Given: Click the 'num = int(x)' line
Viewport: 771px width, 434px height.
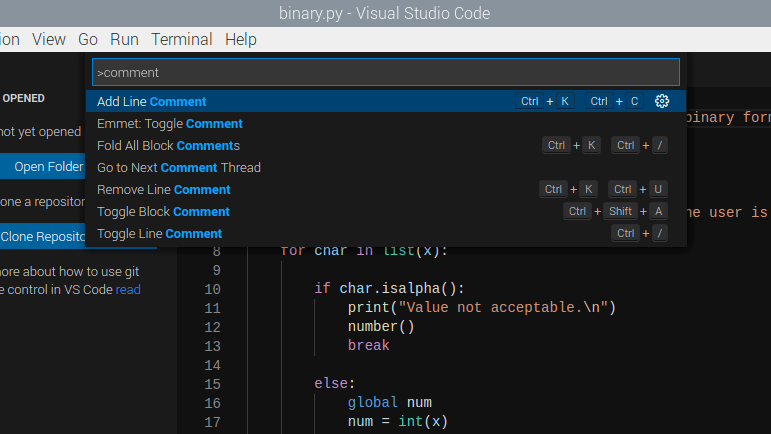Looking at the screenshot, I should point(398,421).
